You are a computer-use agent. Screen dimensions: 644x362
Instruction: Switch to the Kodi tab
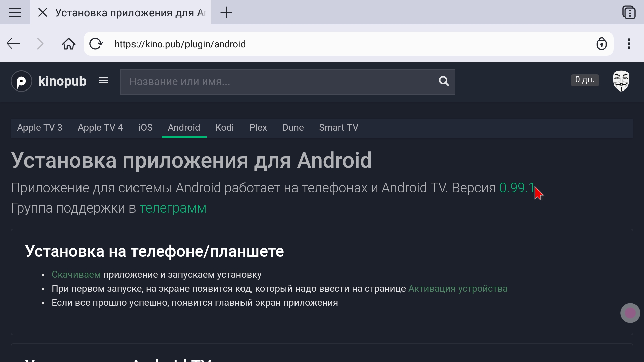coord(224,128)
